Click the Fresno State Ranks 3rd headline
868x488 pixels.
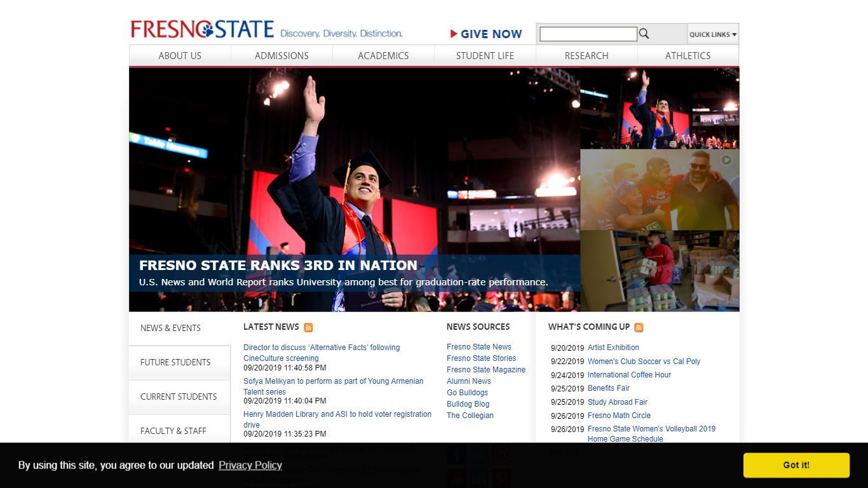(278, 266)
